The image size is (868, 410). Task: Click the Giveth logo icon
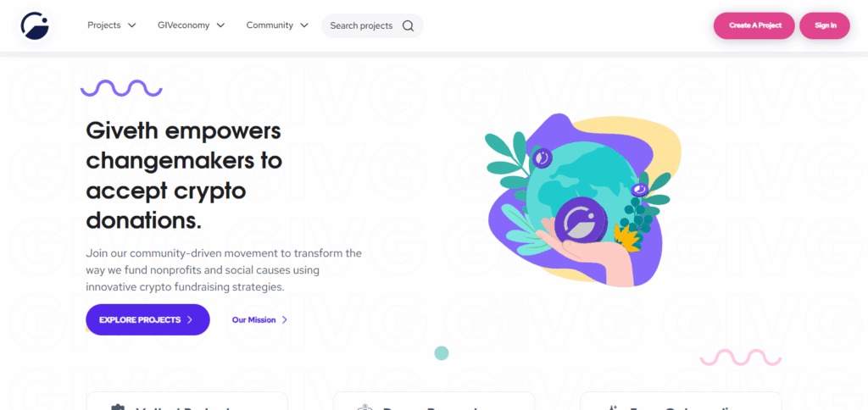[x=35, y=26]
